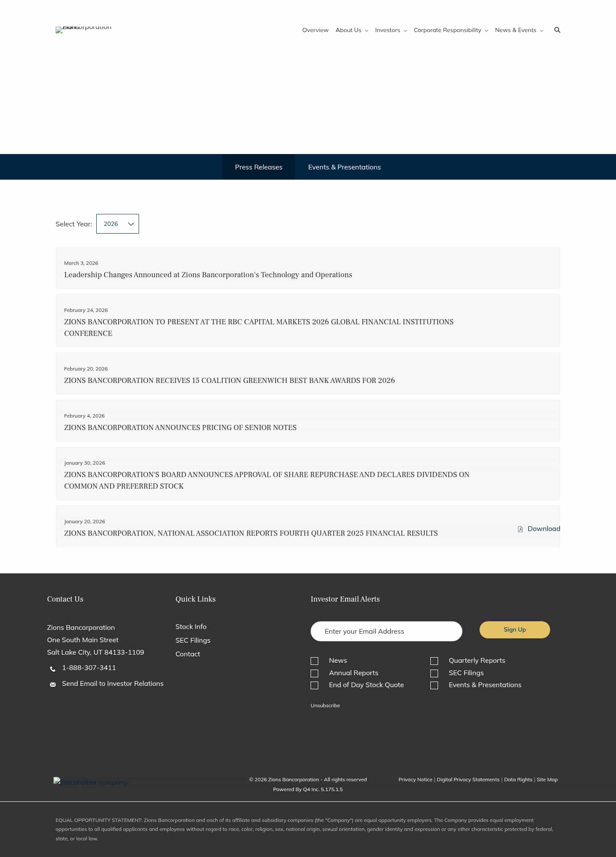This screenshot has height=857, width=616.
Task: Open the Contact quick link
Action: point(188,654)
